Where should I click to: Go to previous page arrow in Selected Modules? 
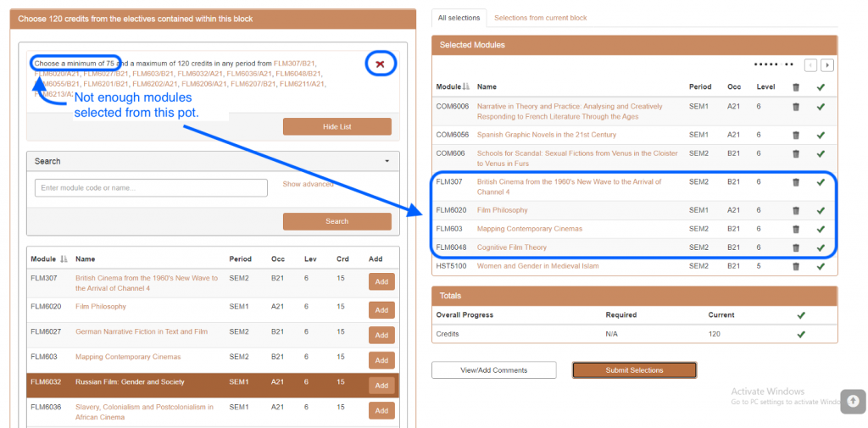click(811, 65)
